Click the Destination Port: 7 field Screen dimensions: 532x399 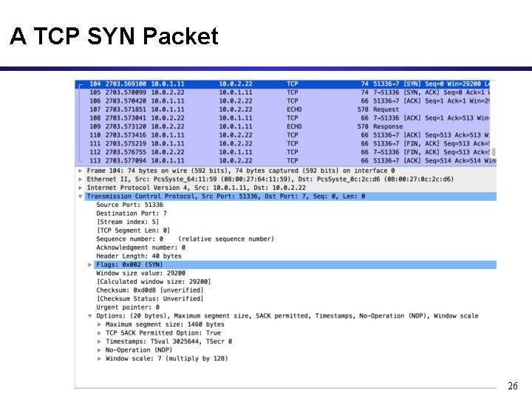click(132, 214)
